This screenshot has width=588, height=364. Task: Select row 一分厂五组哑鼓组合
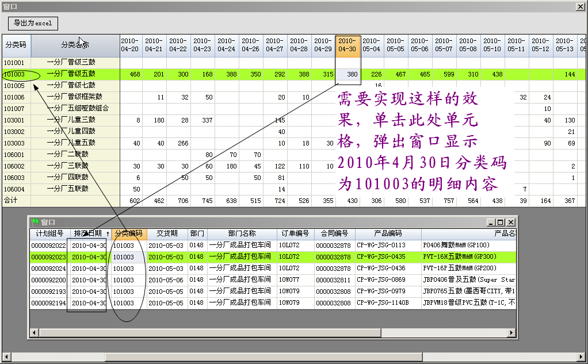(78, 109)
